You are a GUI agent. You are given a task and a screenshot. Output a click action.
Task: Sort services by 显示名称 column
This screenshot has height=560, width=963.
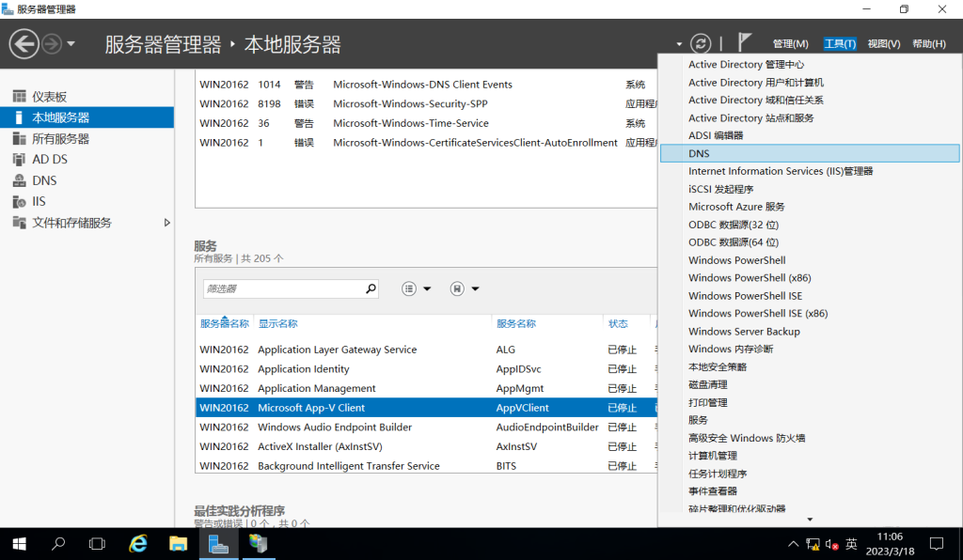[x=277, y=324]
